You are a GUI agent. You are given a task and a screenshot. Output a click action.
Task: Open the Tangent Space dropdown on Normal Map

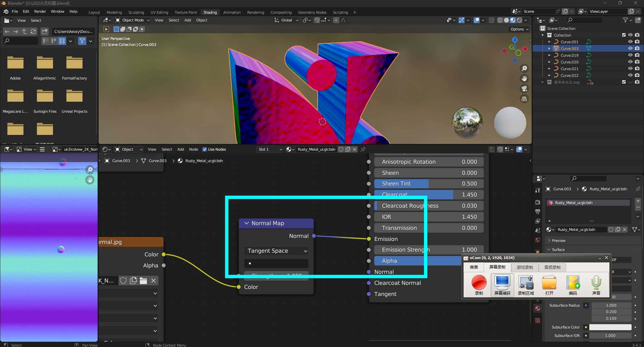click(276, 251)
